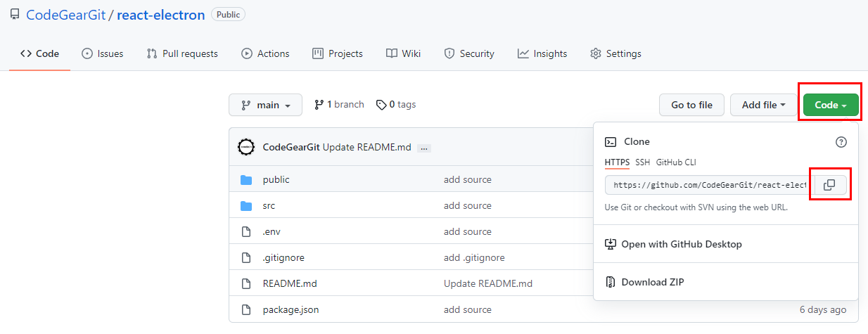Image resolution: width=868 pixels, height=334 pixels.
Task: Click the GitHub Desktop icon
Action: (611, 244)
